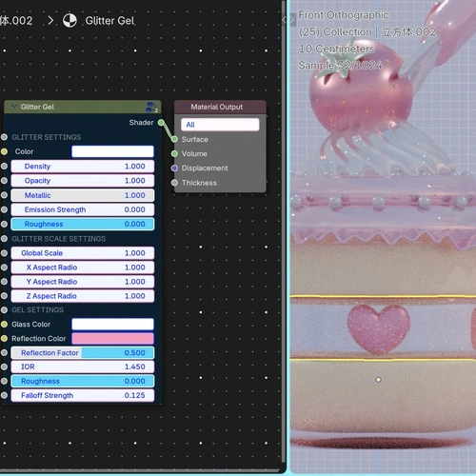Click the Reflection Color input socket
This screenshot has height=476, width=476.
tap(4, 339)
